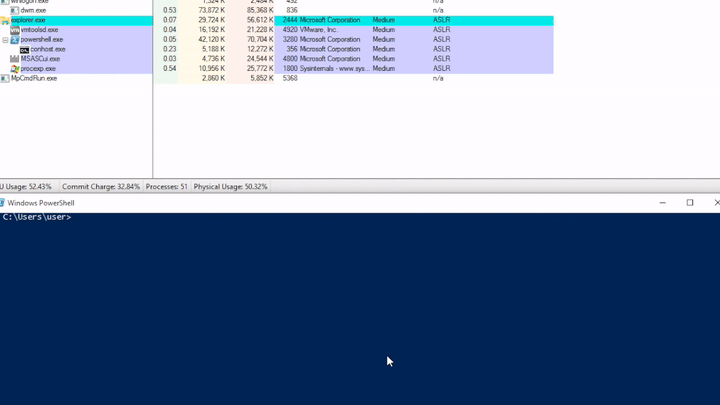Screen dimensions: 720x405
Task: Click the powershell.exe icon
Action: pyautogui.click(x=15, y=39)
